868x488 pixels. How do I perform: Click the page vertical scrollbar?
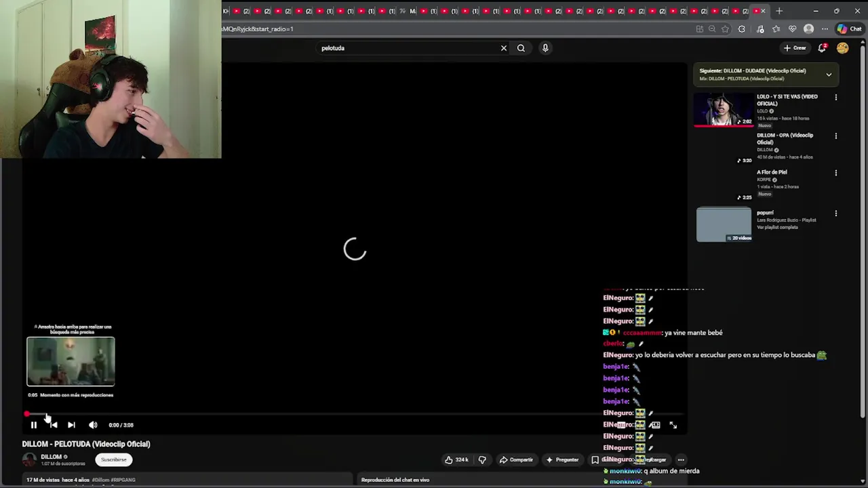(x=864, y=230)
